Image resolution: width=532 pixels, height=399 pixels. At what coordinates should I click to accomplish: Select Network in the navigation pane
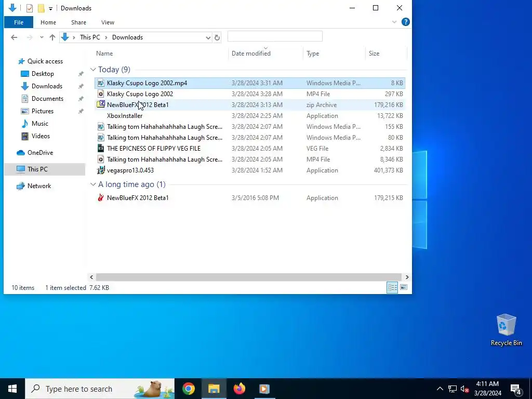[39, 186]
